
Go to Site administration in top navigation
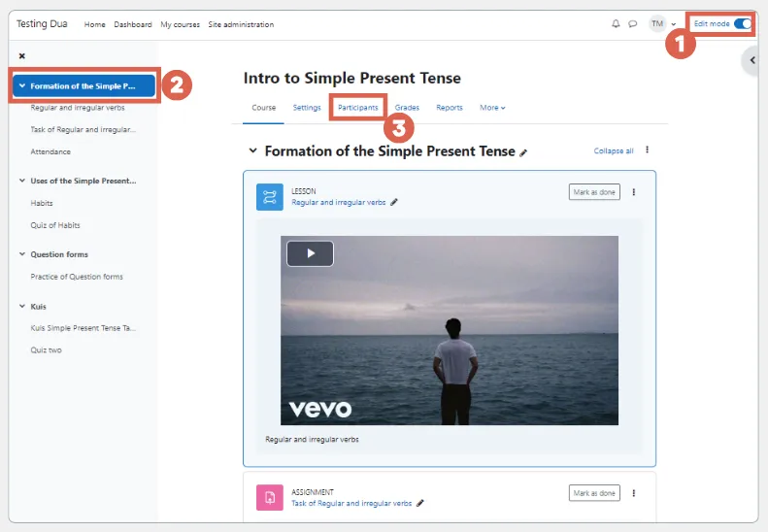[241, 24]
